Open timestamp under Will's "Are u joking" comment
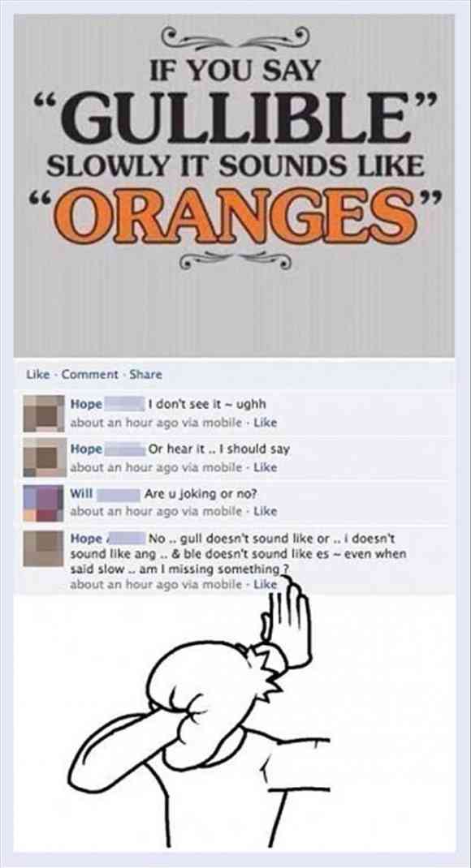 [156, 512]
